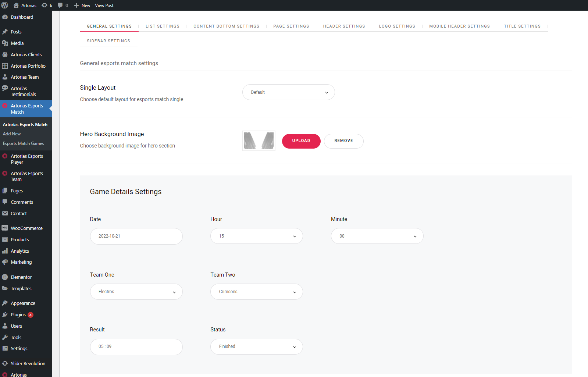588x377 pixels.
Task: Open Team Two dropdown showing Crimsons
Action: [257, 292]
